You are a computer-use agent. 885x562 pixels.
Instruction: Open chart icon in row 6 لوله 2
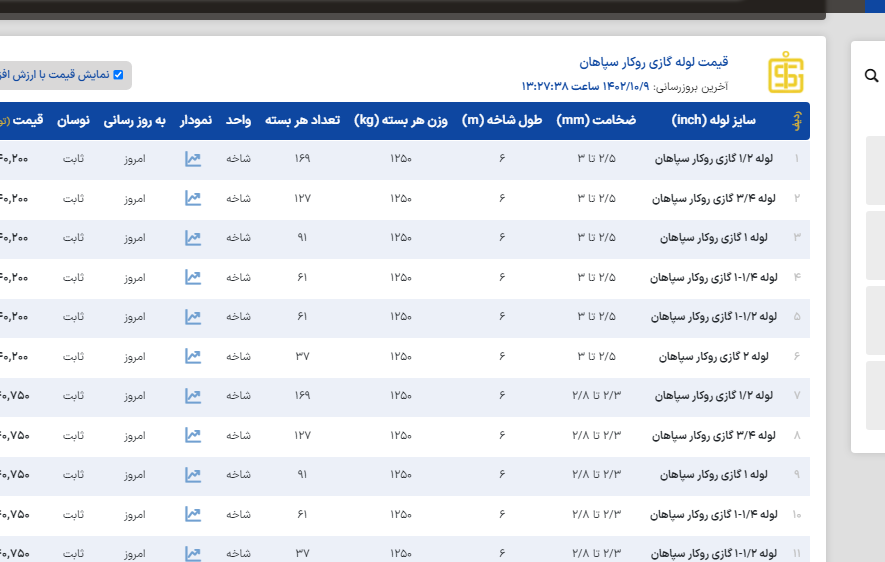[x=193, y=356]
